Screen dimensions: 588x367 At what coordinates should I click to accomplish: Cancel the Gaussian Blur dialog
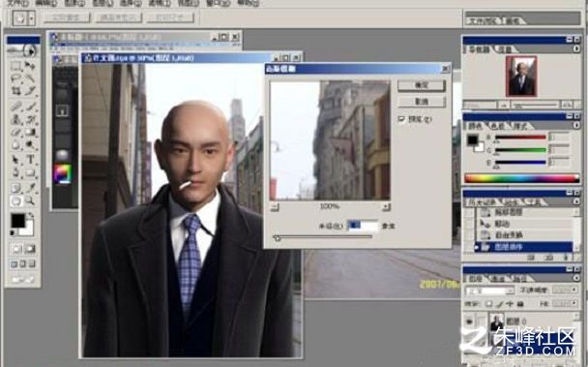(422, 102)
